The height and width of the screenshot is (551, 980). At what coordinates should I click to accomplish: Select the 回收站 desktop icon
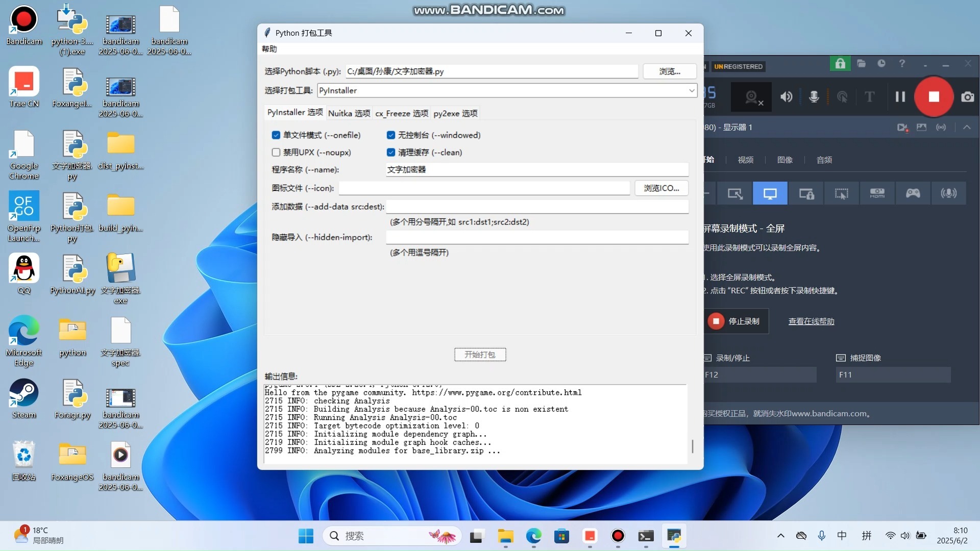[24, 461]
